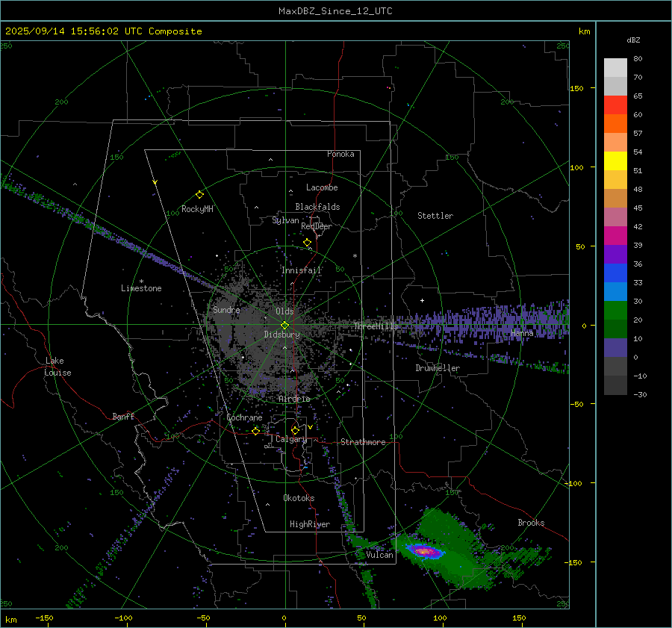Click the Lacombe town label
The width and height of the screenshot is (672, 628).
point(322,187)
